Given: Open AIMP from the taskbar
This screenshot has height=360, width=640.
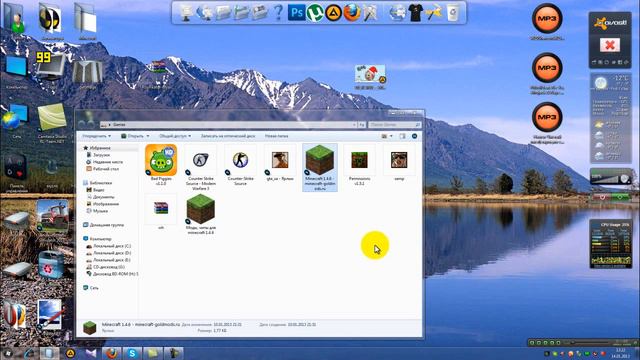Looking at the screenshot, I should pos(70,353).
